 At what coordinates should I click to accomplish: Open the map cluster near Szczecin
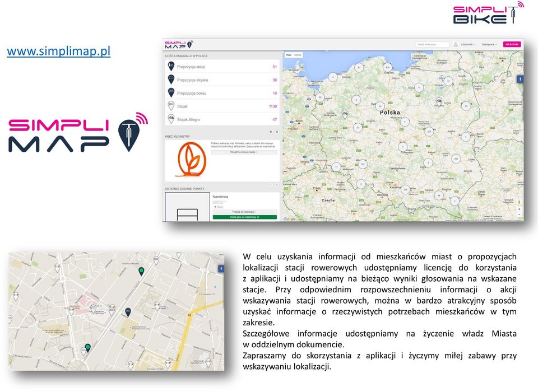point(320,97)
